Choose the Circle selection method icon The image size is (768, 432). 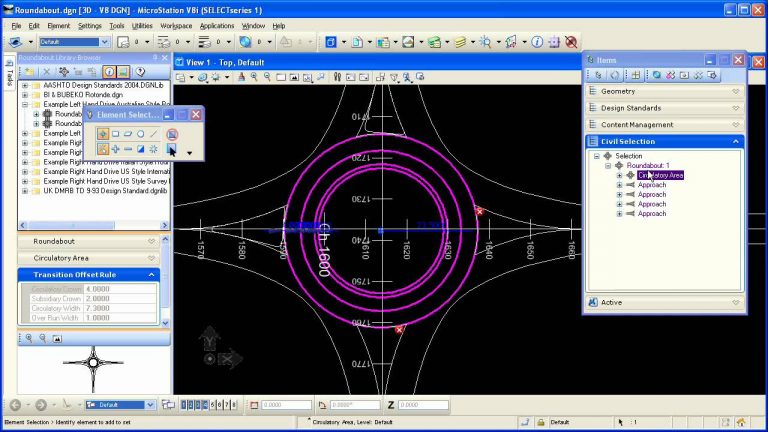pos(141,133)
